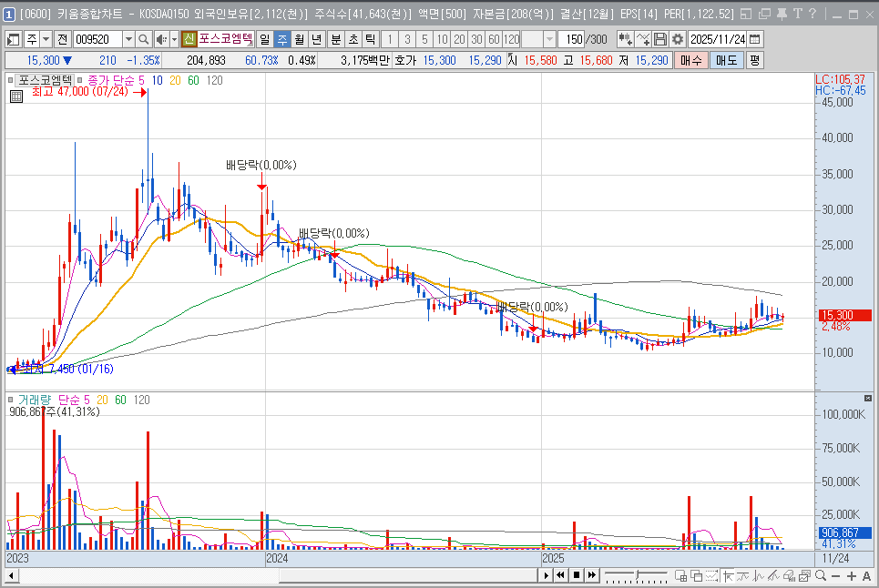Click the scrollbar left arrow at bottom
Viewport: 879px width, 588px height.
click(x=11, y=575)
